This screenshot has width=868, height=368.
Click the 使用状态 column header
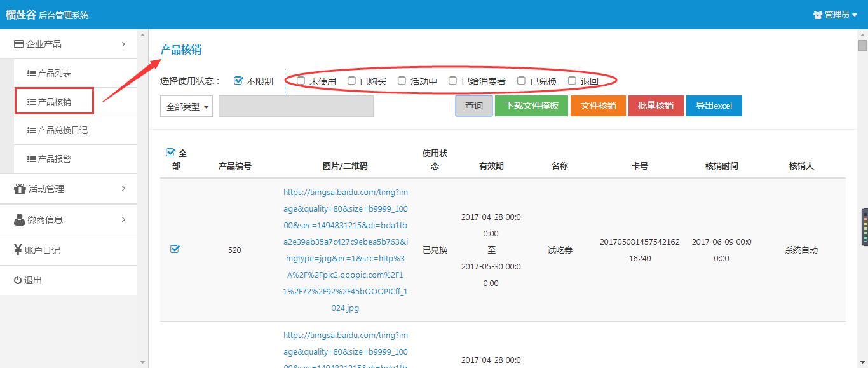(x=435, y=160)
